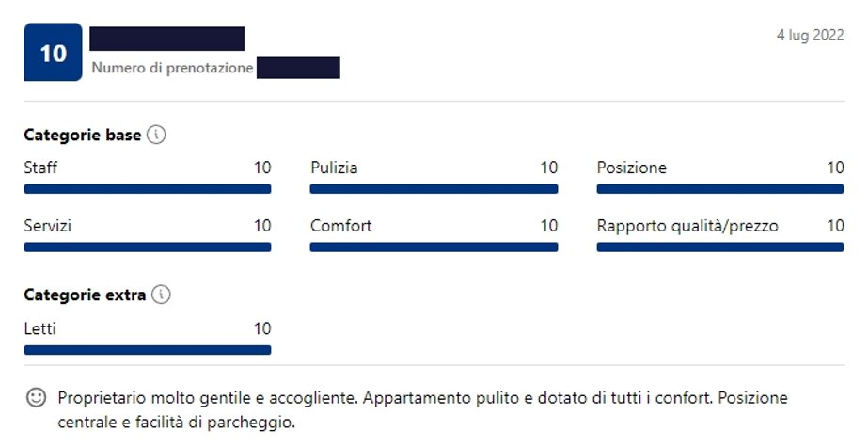Click the Rapporto qualità/prezzo rating bar

720,247
